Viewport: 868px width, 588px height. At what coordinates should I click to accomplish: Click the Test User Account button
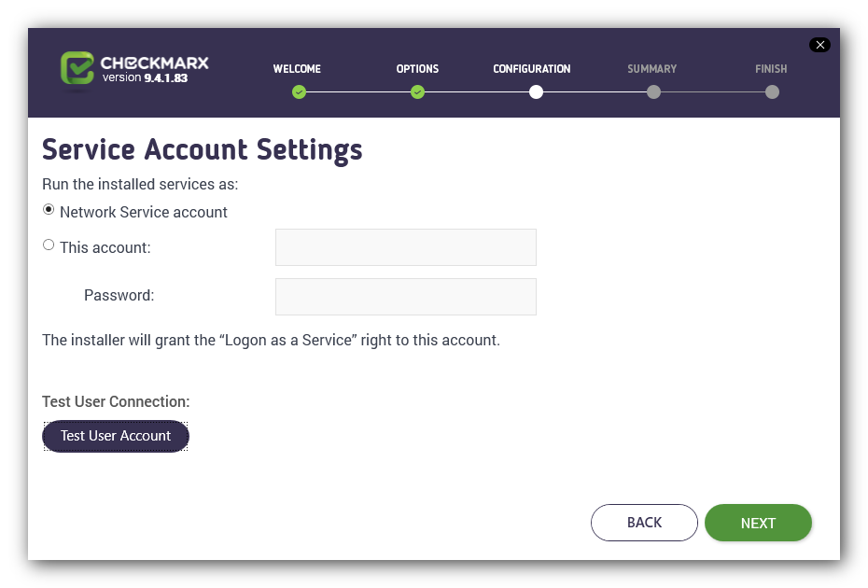[116, 436]
